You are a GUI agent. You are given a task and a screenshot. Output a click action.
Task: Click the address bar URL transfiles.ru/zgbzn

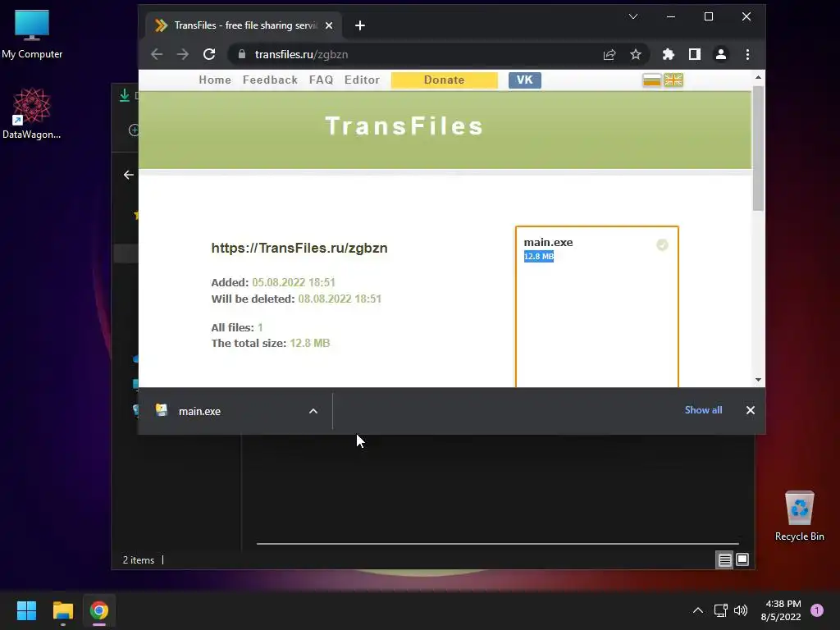pyautogui.click(x=302, y=54)
